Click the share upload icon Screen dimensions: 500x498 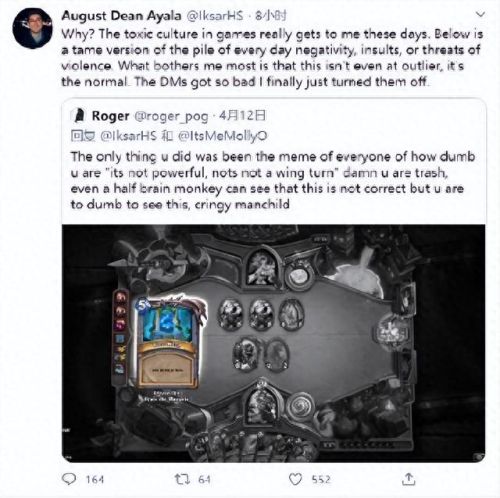tap(409, 479)
